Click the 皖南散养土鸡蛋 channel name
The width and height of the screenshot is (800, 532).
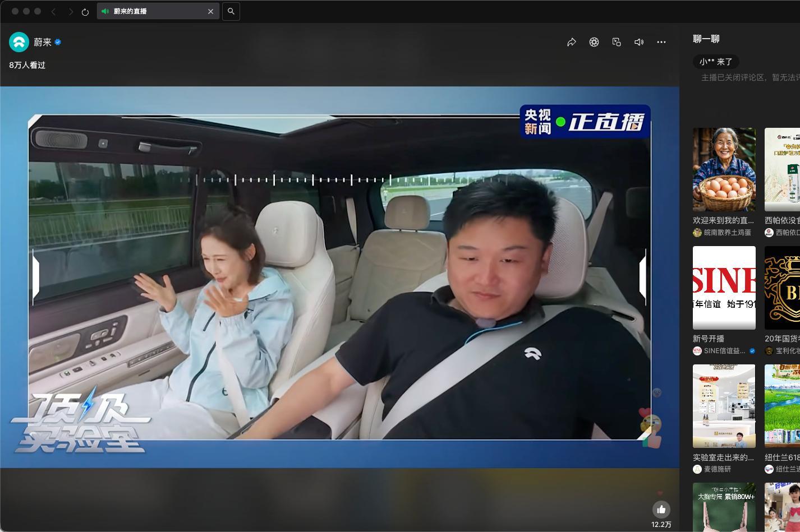click(x=728, y=232)
